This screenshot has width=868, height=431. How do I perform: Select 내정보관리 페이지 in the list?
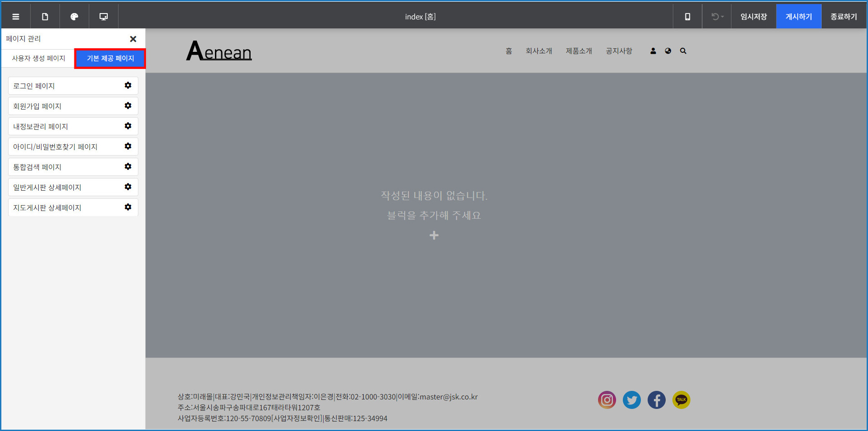click(x=41, y=127)
